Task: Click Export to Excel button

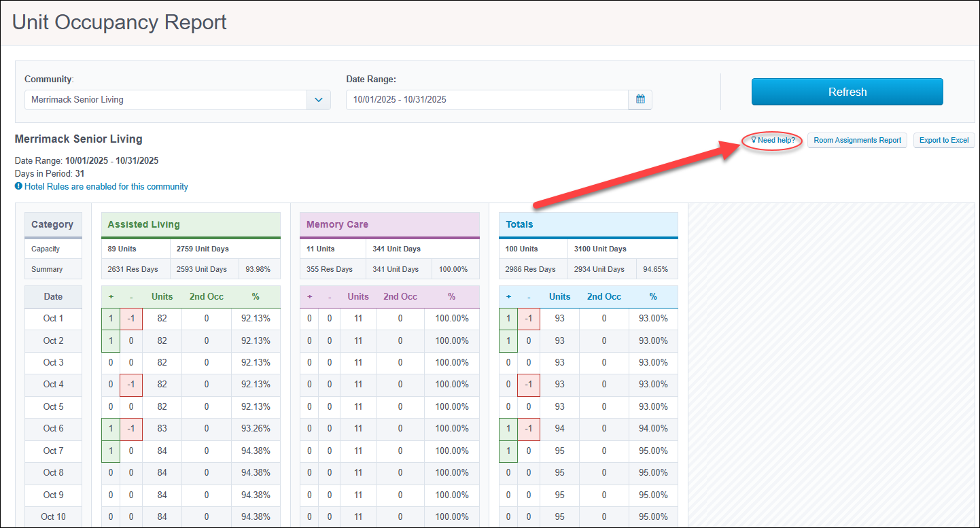Action: [x=944, y=140]
